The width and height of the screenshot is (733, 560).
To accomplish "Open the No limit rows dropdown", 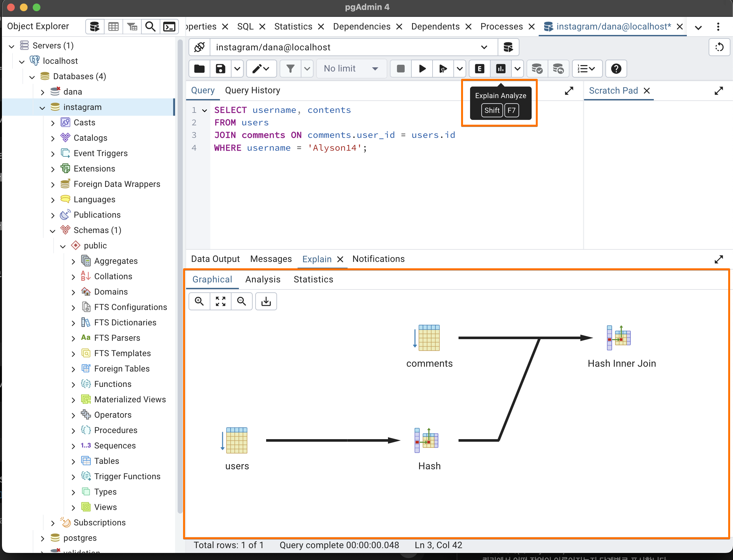I will 351,69.
